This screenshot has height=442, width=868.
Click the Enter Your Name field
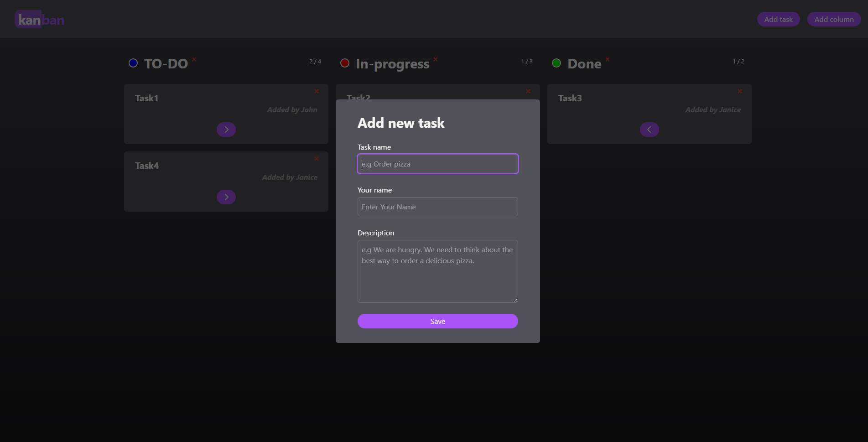coord(437,207)
